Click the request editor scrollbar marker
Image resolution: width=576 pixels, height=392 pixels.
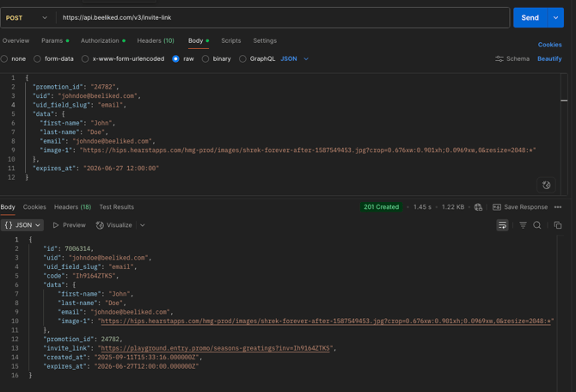[564, 101]
